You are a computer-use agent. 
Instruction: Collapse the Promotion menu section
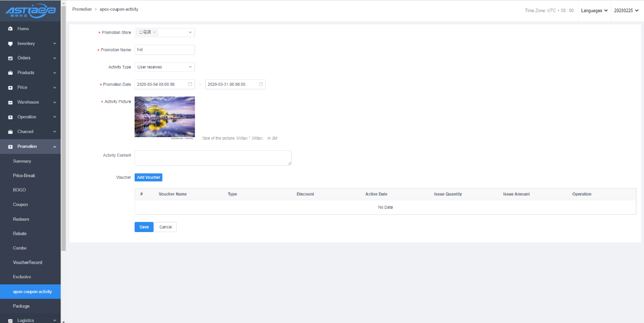(x=54, y=147)
